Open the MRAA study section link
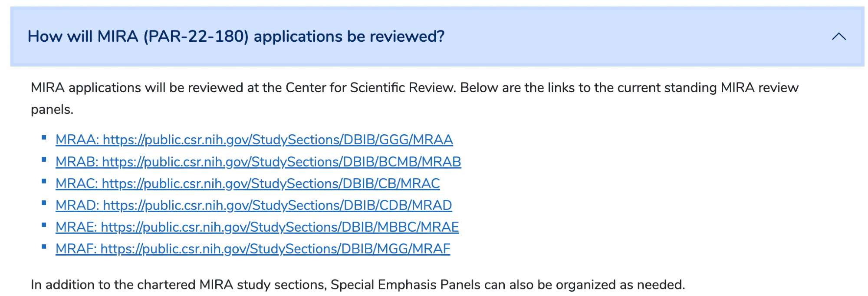This screenshot has width=868, height=296. tap(254, 140)
